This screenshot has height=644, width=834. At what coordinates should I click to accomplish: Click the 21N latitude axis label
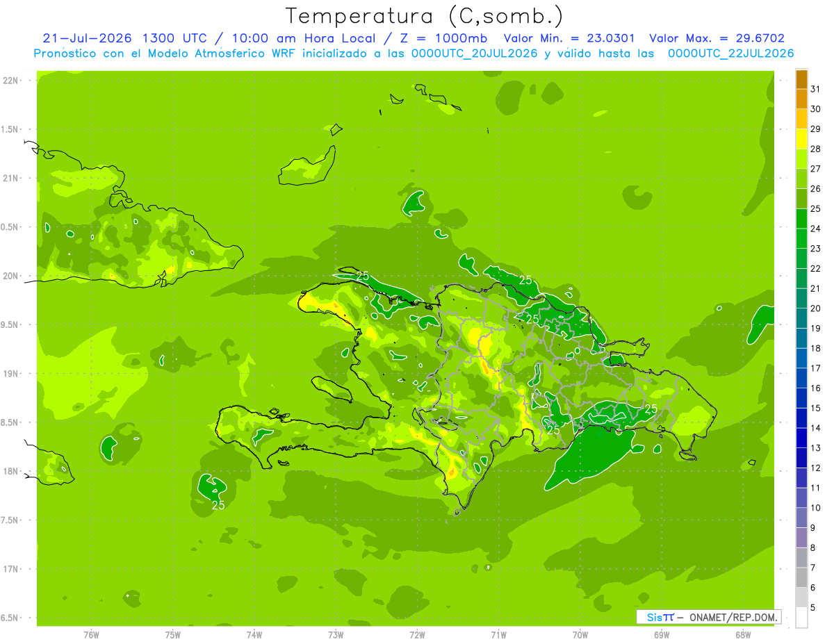pos(10,178)
